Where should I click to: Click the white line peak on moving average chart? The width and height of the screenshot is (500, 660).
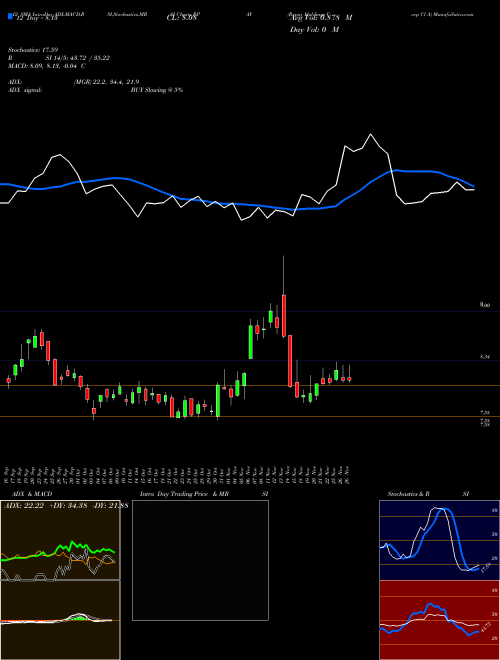(x=371, y=134)
